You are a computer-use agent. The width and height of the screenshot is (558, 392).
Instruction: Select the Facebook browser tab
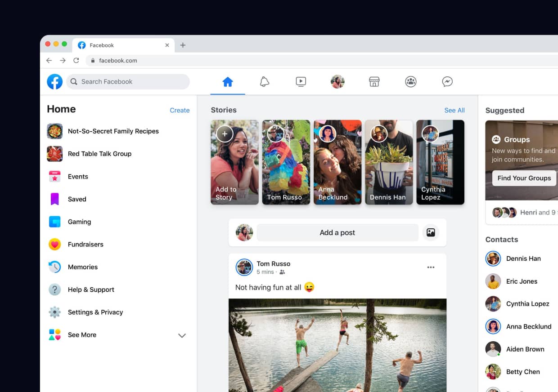[x=123, y=45]
